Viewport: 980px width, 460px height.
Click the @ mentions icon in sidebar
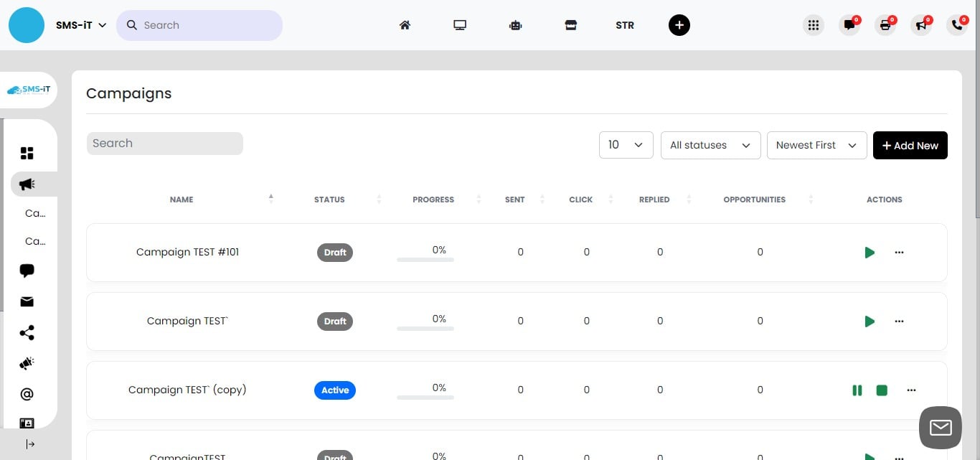(27, 394)
